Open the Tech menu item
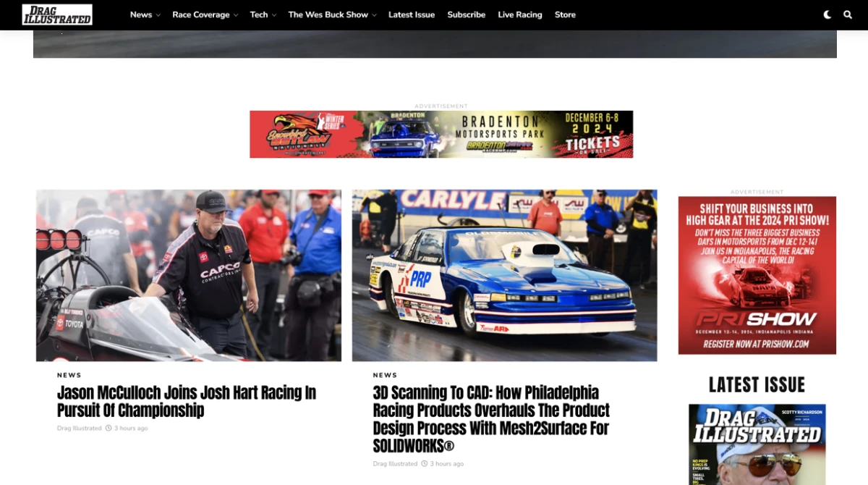868x485 pixels. (259, 14)
